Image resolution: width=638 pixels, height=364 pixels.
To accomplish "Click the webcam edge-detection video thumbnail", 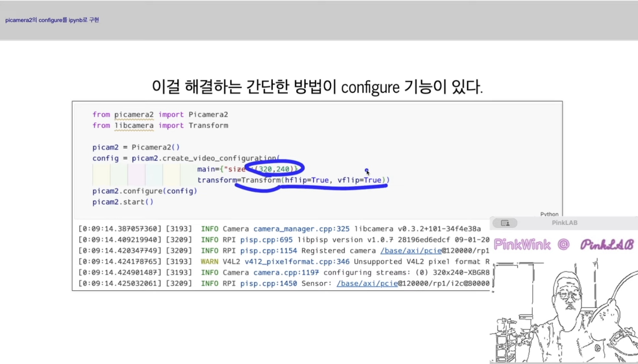I will tap(563, 311).
